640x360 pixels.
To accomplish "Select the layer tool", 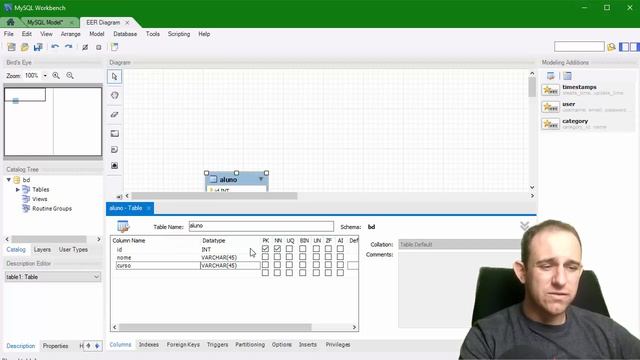I will click(115, 133).
